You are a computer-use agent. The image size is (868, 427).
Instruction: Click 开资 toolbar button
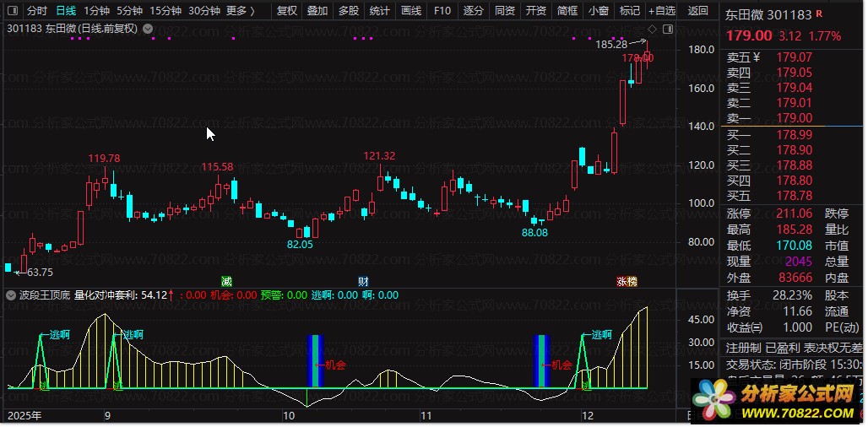point(536,10)
